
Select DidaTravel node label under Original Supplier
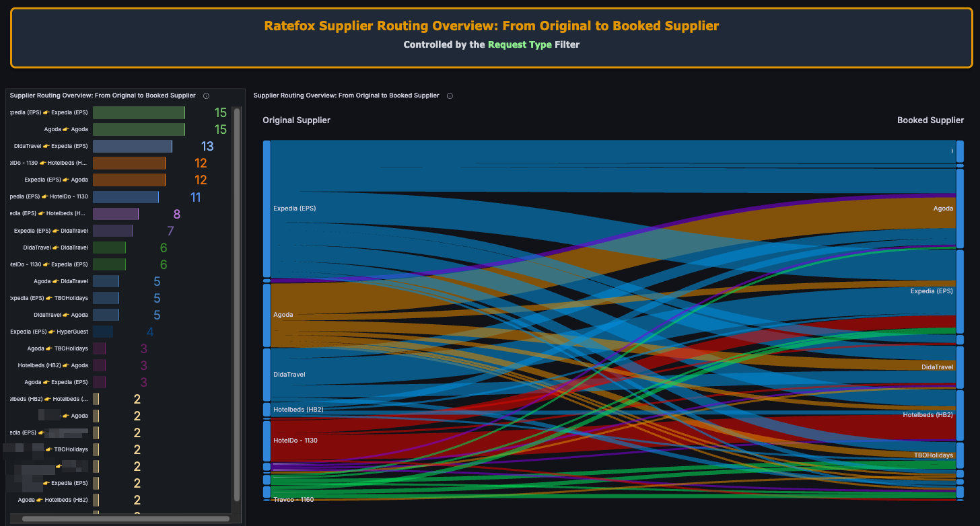click(x=289, y=375)
